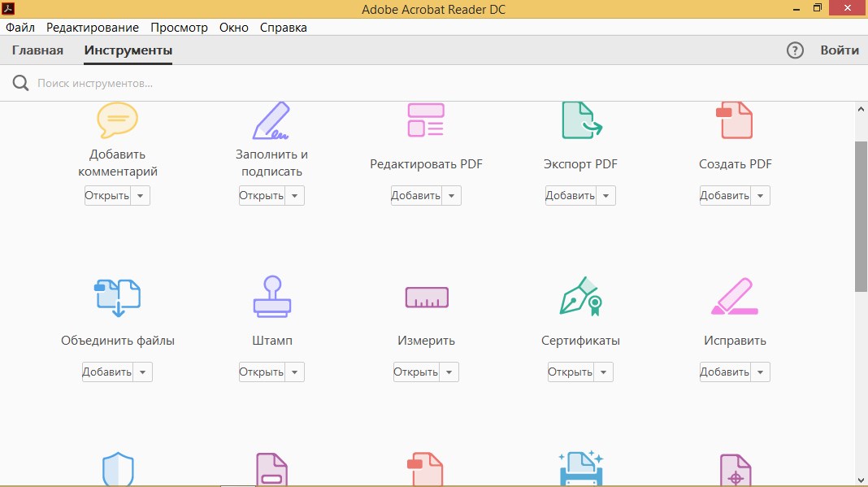Select the Fill and Sign pen icon
Viewport: 868px width, 487px height.
coord(271,120)
